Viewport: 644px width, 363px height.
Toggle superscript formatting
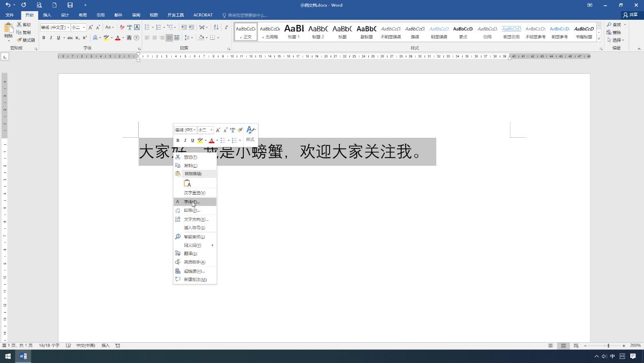pyautogui.click(x=84, y=37)
